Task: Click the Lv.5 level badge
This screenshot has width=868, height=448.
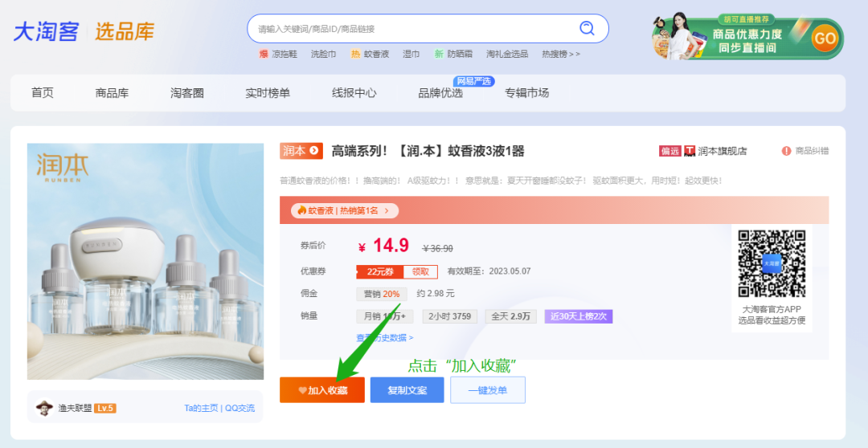Action: point(104,409)
